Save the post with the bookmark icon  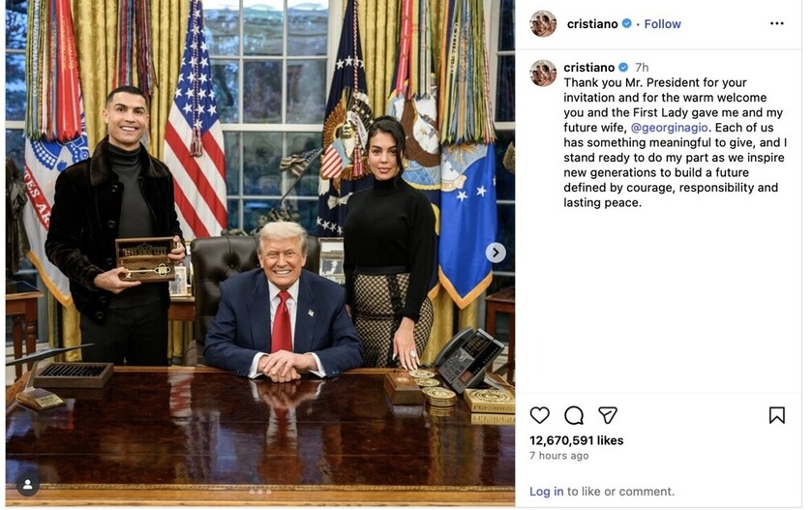coord(777,415)
